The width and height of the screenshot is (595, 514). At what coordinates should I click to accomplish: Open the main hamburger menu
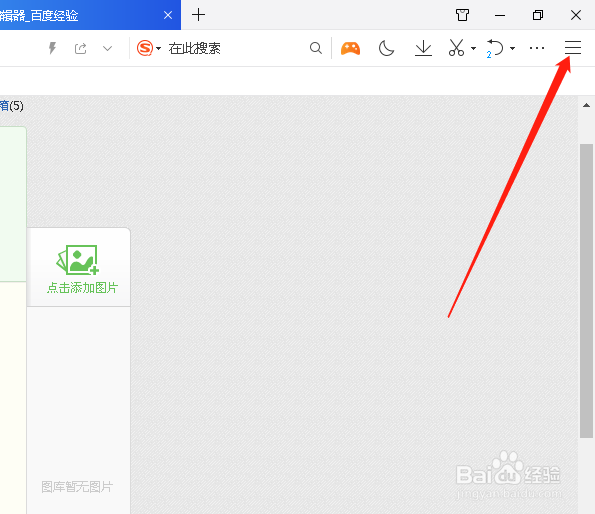coord(573,48)
